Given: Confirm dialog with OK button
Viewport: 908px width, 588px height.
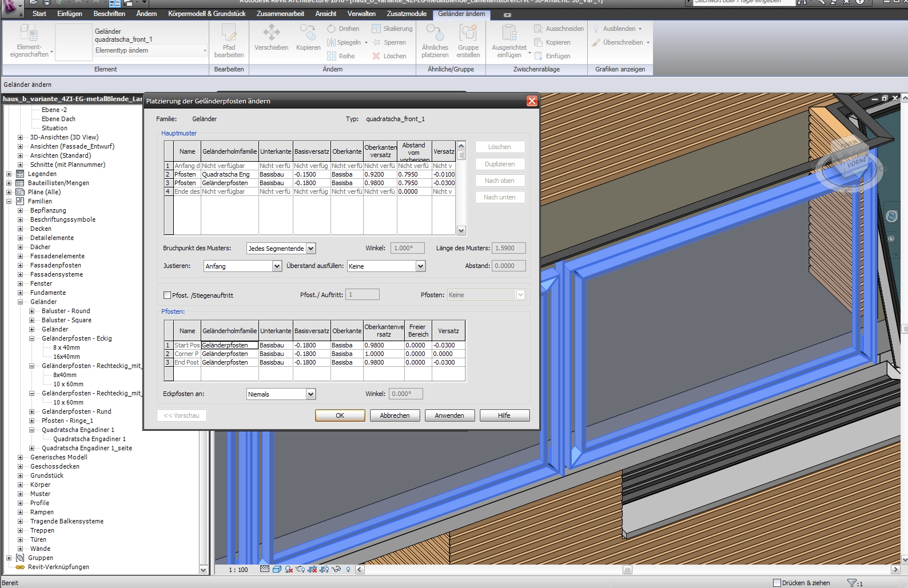Looking at the screenshot, I should (x=340, y=415).
